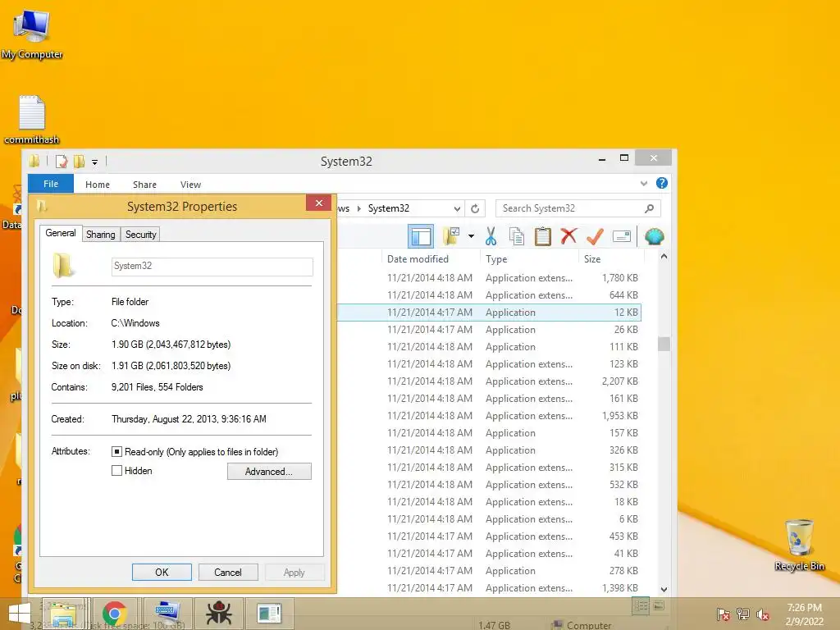840x630 pixels.
Task: Click the folder icon in System32 title bar
Action: [34, 161]
